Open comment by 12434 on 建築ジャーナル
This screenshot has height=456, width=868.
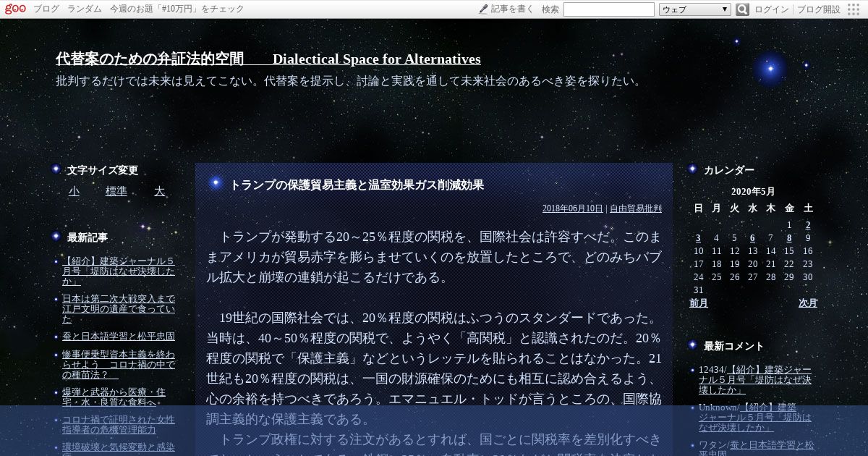coord(754,379)
